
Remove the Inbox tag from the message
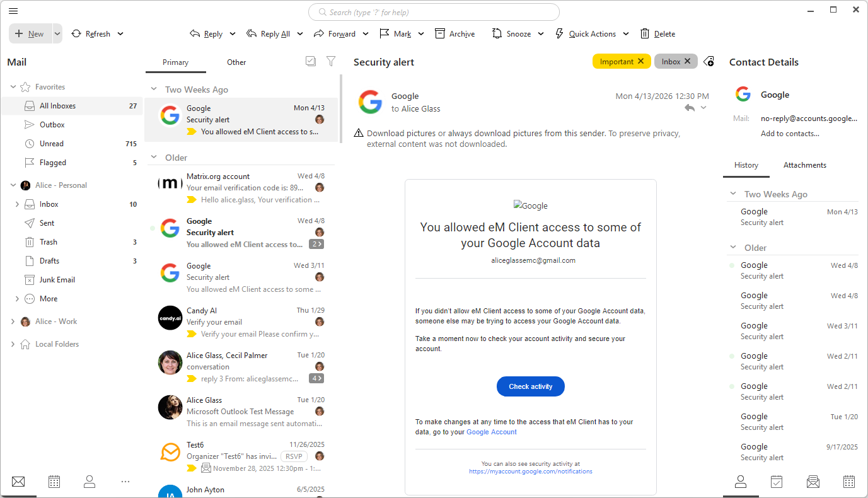point(688,61)
